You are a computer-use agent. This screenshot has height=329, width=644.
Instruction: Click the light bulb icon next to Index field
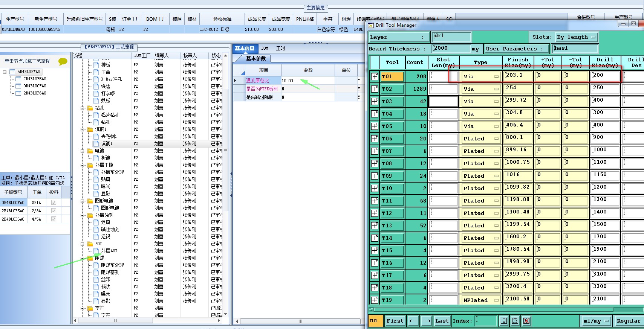click(x=504, y=321)
